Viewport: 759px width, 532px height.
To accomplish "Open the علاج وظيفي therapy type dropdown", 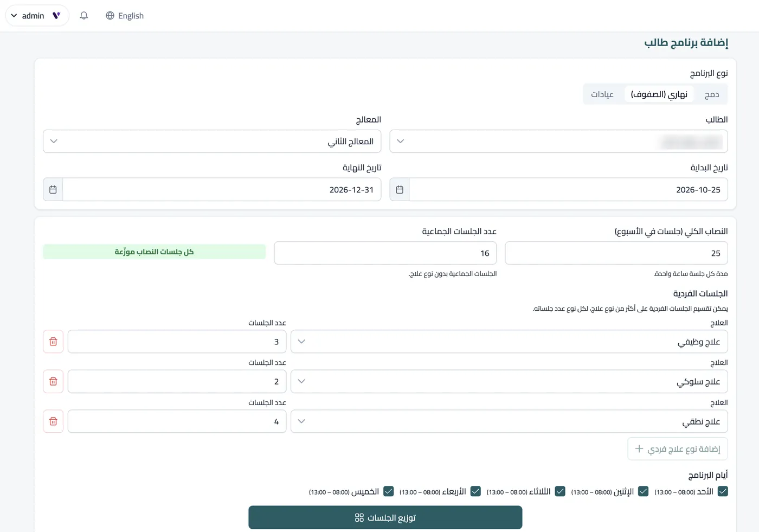I will [x=509, y=342].
